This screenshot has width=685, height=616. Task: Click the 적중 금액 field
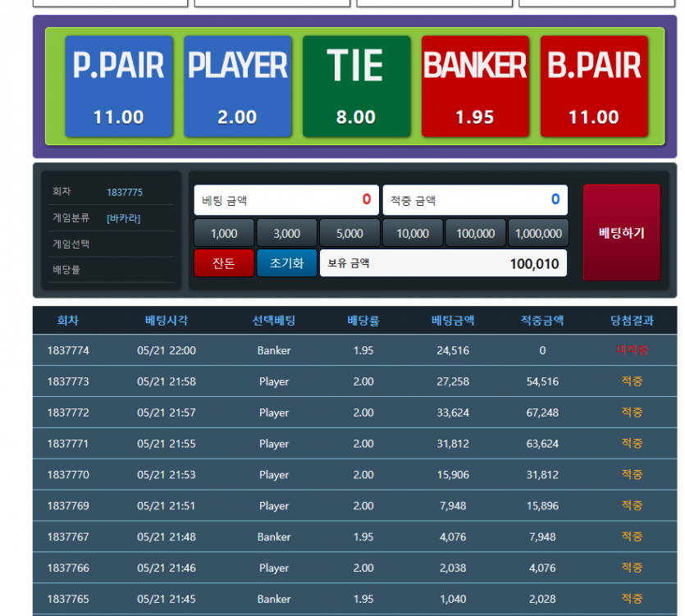pos(475,200)
